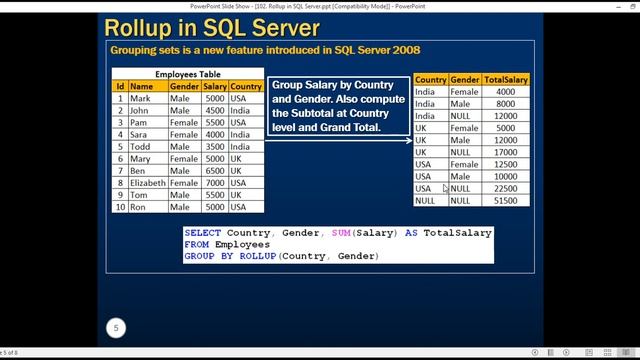Click Elizabeth's salary value 7000
Viewport: 640px width, 360px height.
click(215, 183)
